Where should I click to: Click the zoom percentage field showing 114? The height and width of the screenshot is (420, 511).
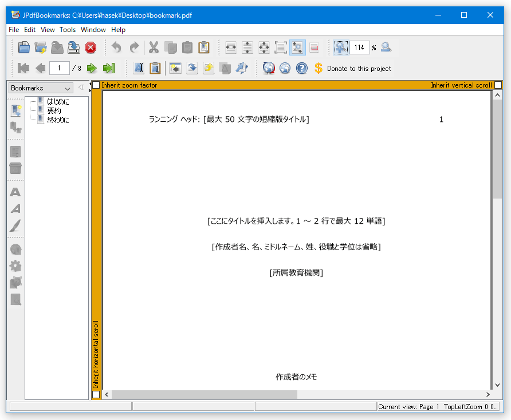(x=359, y=47)
